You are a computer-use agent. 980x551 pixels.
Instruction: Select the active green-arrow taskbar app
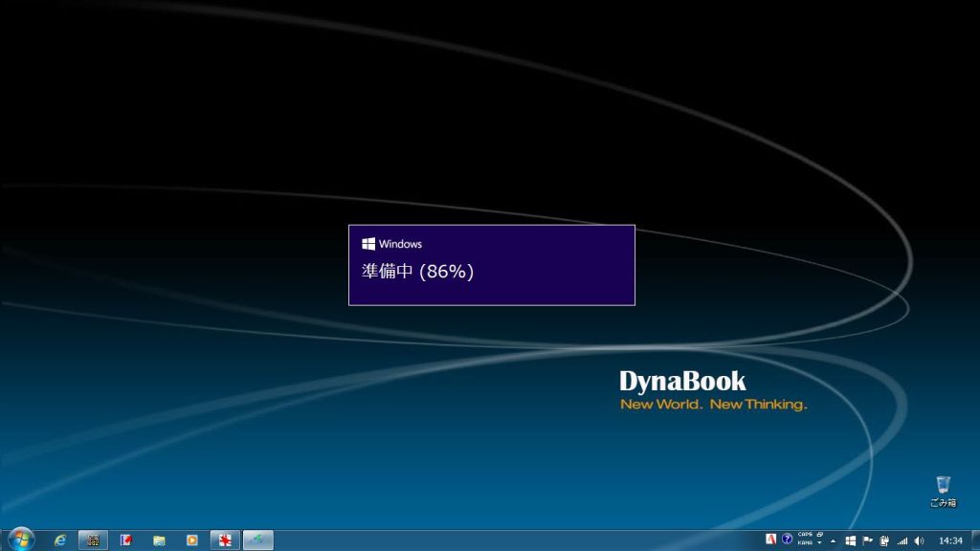pos(257,540)
